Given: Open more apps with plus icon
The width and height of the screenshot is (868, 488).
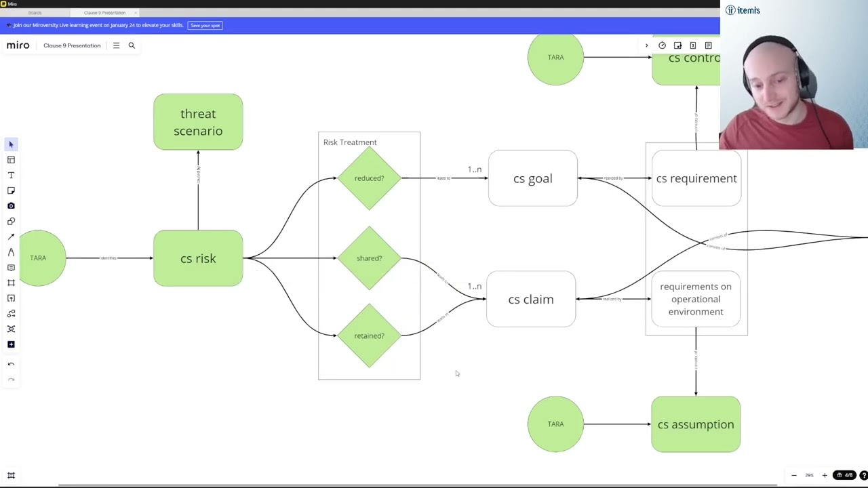Looking at the screenshot, I should [x=11, y=344].
